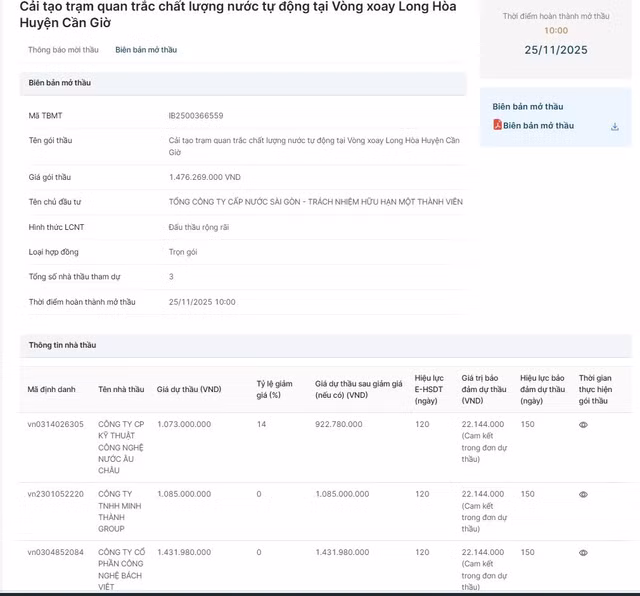The height and width of the screenshot is (596, 640).
Task: Click the 25/11/2025 date in the right panel
Action: point(556,50)
